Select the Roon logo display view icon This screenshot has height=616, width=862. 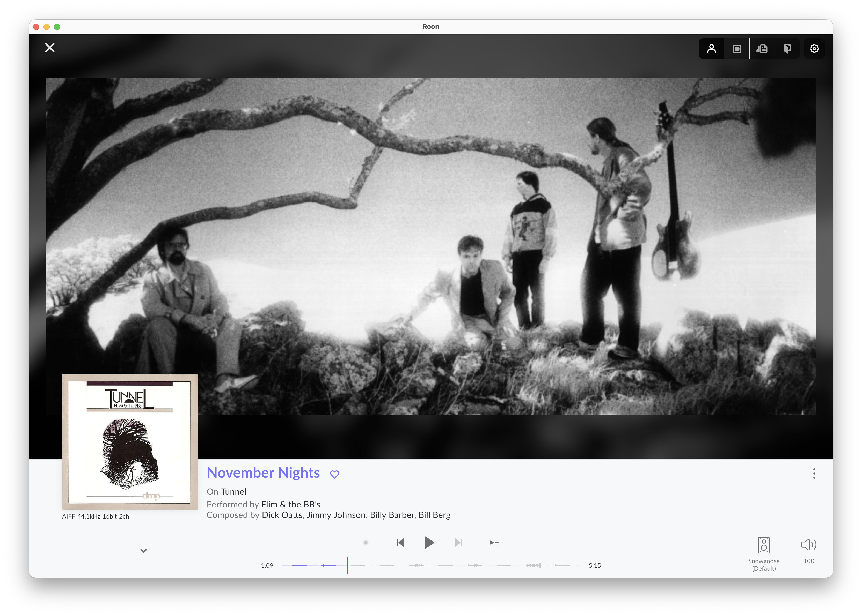[787, 49]
